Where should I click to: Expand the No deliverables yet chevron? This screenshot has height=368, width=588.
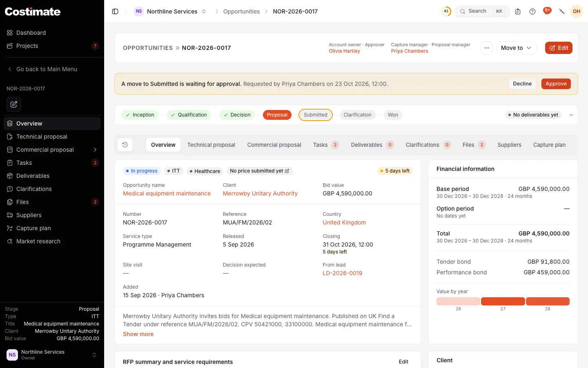(x=571, y=115)
